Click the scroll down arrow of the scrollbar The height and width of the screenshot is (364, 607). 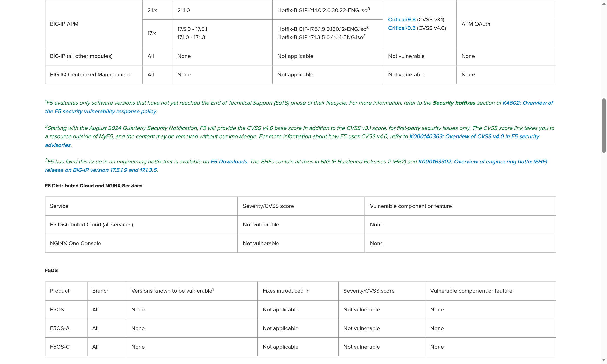[604, 360]
